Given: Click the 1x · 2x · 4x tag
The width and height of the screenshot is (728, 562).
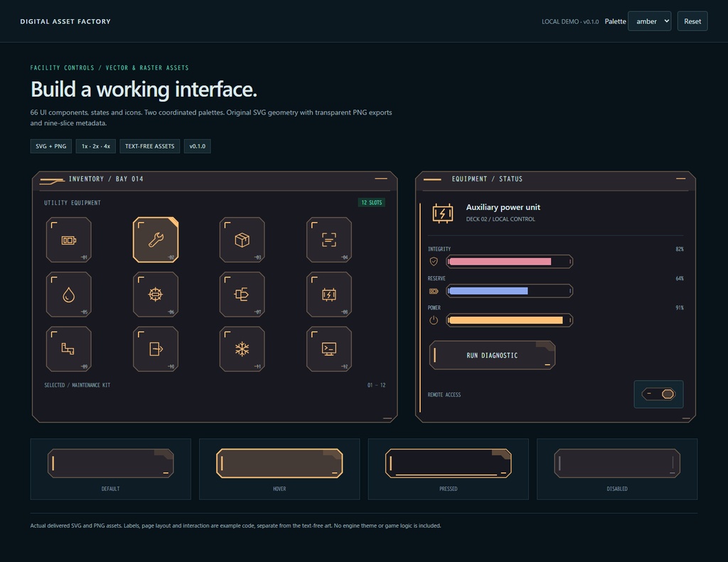Looking at the screenshot, I should pos(96,147).
